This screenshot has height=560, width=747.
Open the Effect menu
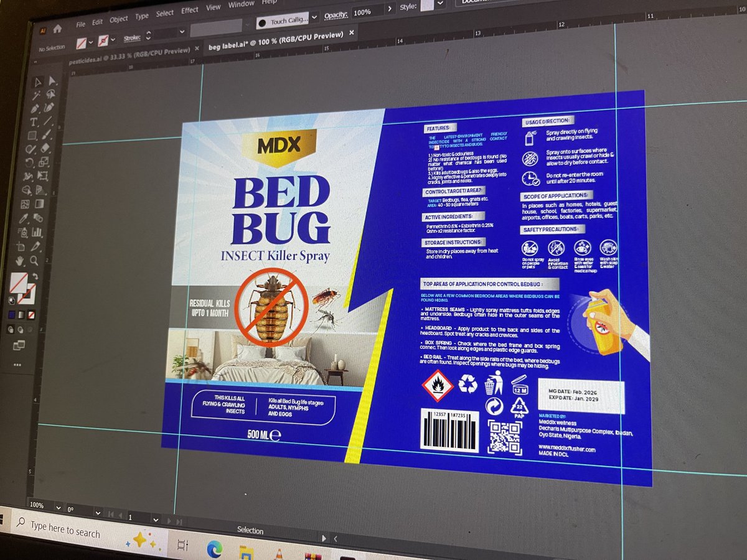[x=190, y=10]
